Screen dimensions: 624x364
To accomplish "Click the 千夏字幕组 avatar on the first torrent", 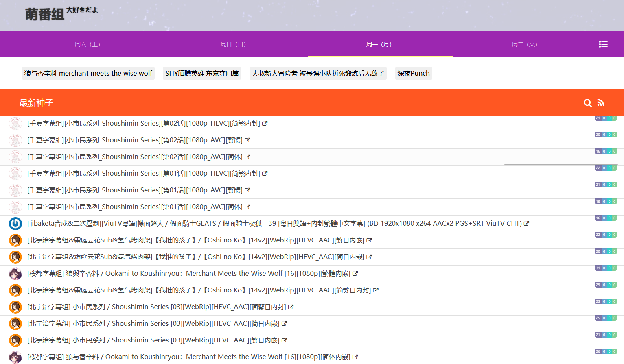I will 15,123.
